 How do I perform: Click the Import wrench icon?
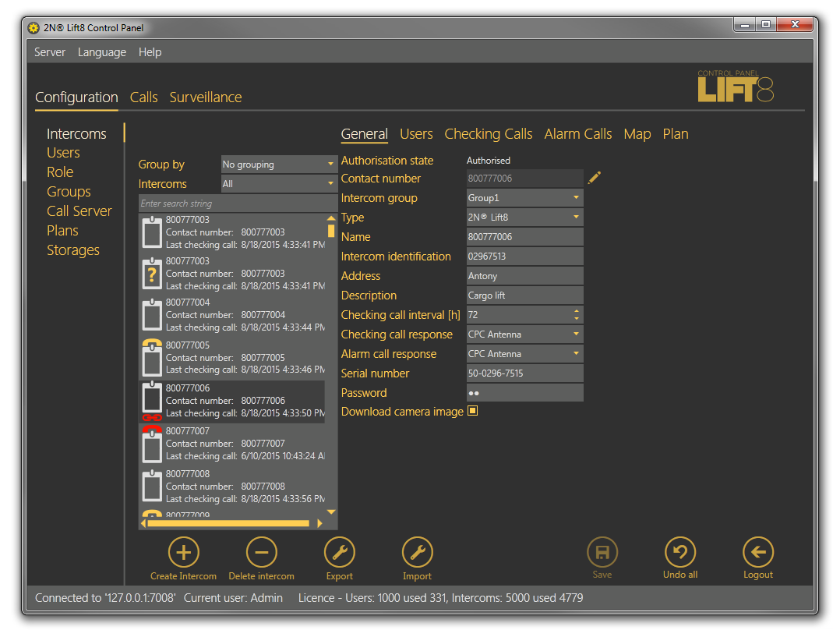pos(417,553)
